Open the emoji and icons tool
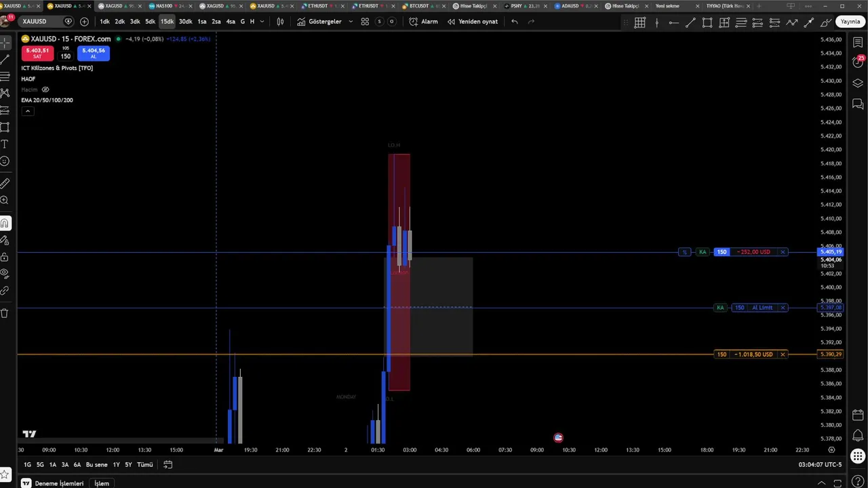 tap(5, 161)
